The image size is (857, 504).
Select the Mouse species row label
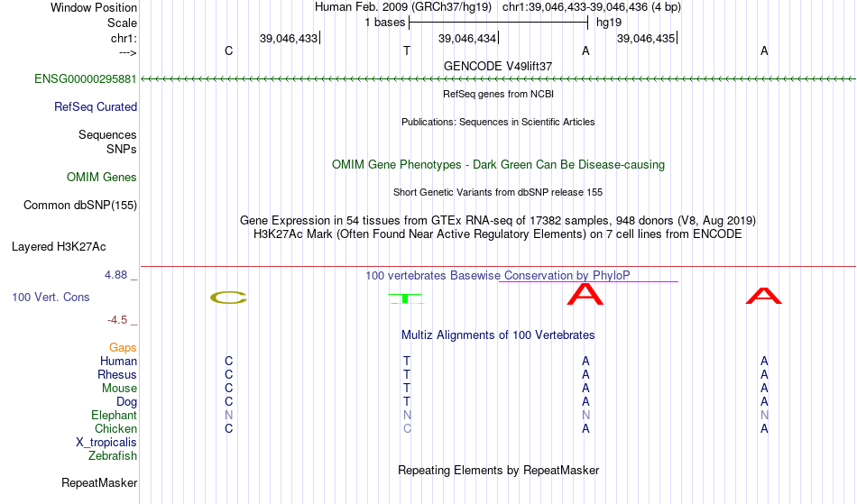click(119, 389)
